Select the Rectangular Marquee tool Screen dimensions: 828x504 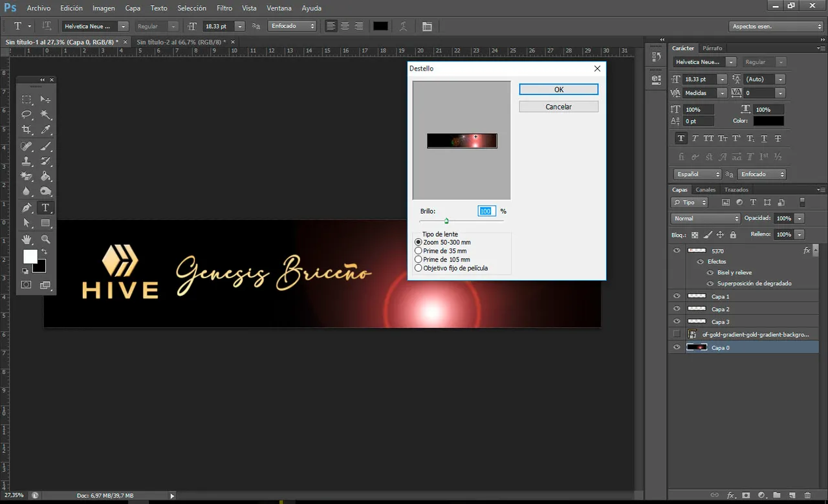point(27,99)
